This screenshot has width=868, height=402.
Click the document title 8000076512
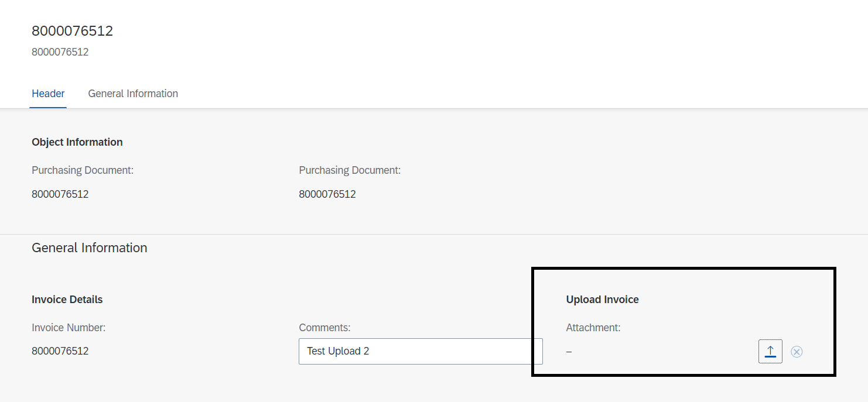tap(73, 30)
